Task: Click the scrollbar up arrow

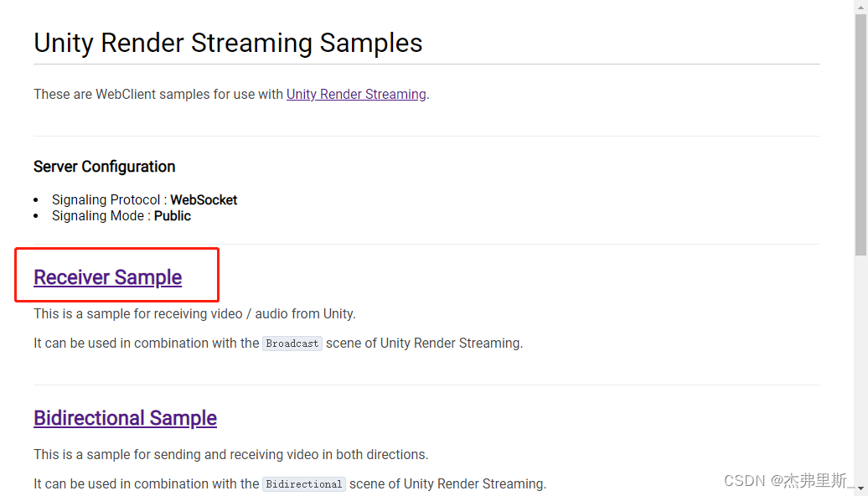Action: pos(860,7)
